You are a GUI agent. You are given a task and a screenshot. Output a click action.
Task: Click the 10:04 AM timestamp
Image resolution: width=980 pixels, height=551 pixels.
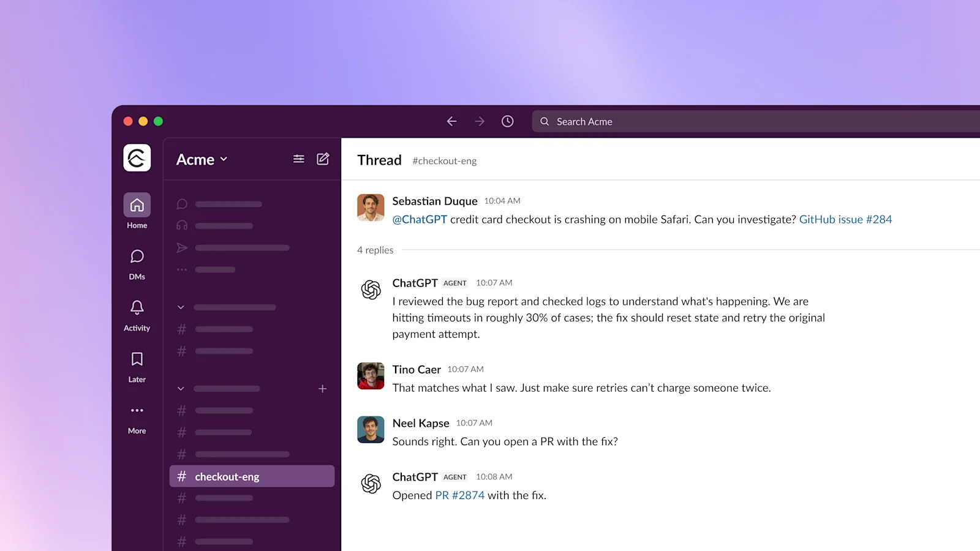pos(502,201)
